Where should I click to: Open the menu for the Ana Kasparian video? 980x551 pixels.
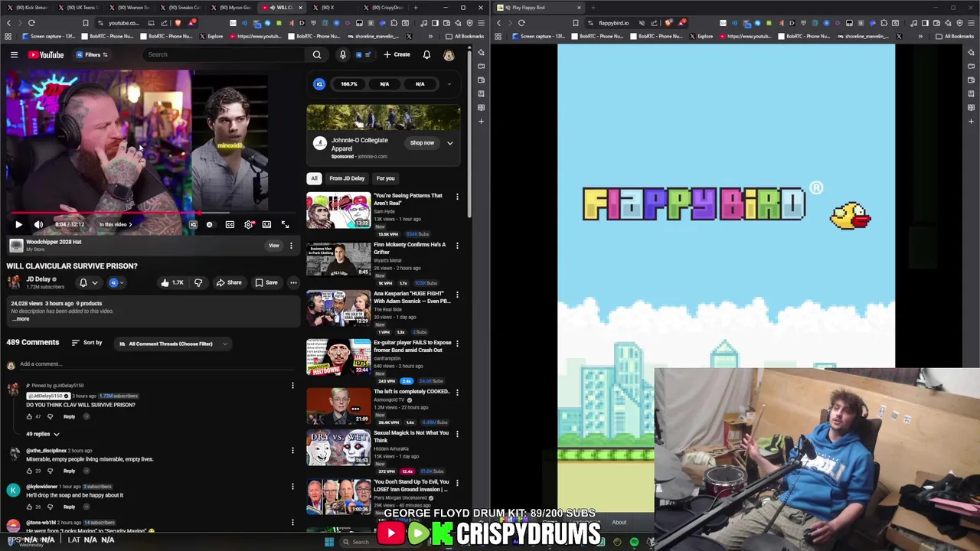coord(457,295)
